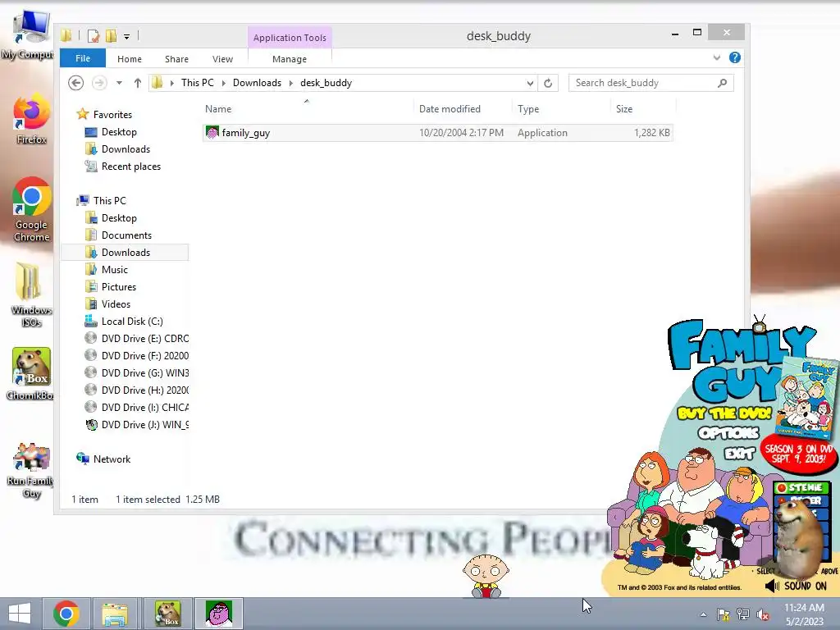Viewport: 840px width, 630px height.
Task: Click the New folder quick access icon
Action: pos(111,36)
